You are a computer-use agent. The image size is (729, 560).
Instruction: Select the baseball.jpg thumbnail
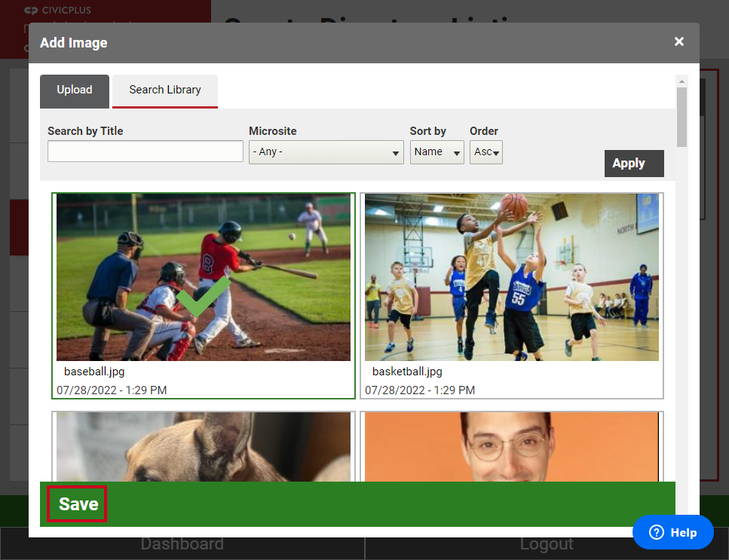click(204, 277)
